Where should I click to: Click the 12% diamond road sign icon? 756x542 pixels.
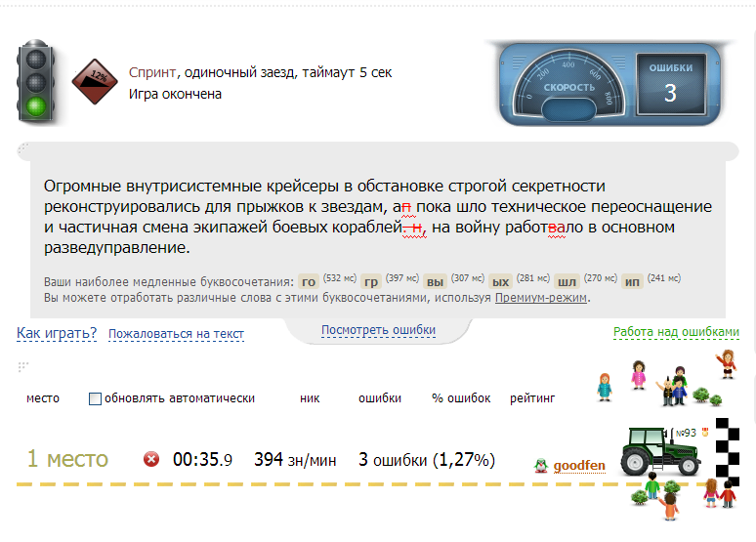click(x=95, y=81)
